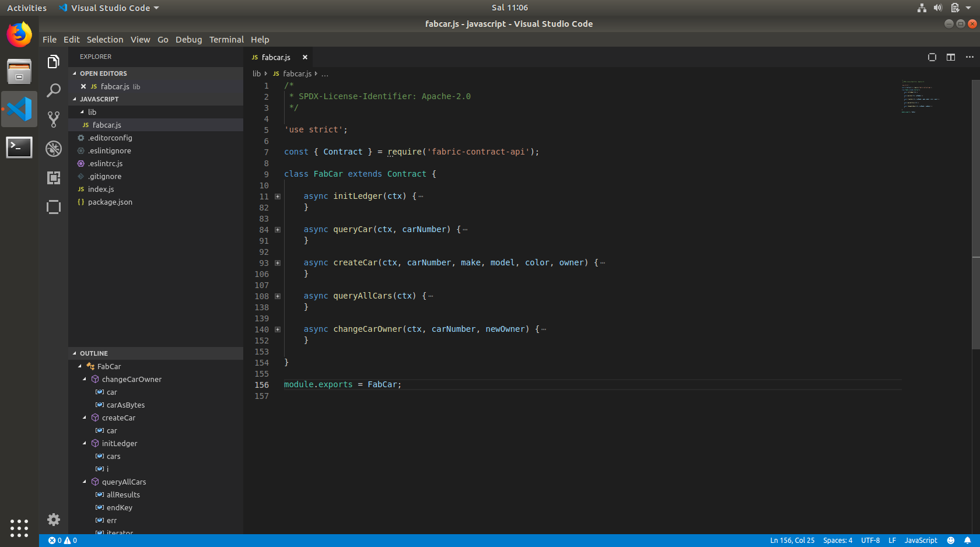Collapse queryAllCars in Outline
Viewport: 980px width, 547px height.
coord(85,482)
